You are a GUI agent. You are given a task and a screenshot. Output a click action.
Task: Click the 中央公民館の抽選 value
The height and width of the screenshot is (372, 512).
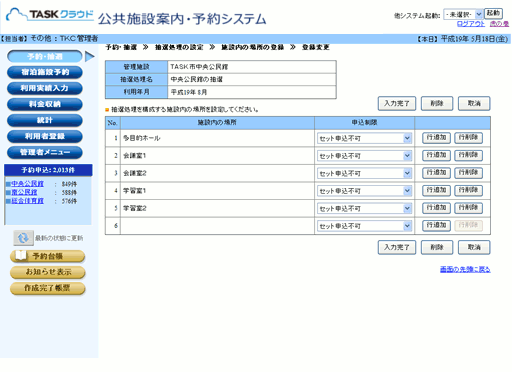click(x=197, y=79)
